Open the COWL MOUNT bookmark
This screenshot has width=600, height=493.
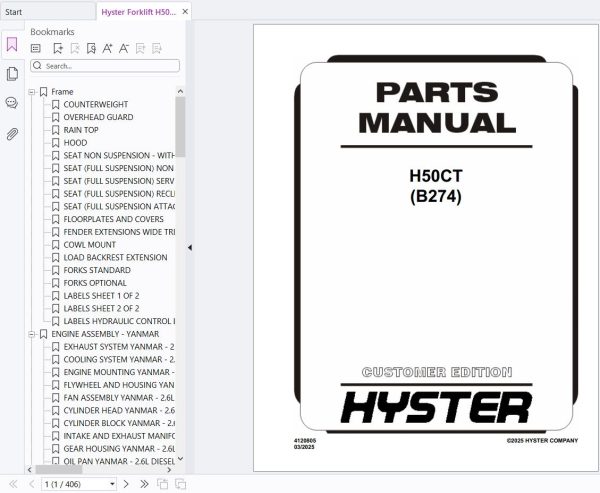click(90, 245)
